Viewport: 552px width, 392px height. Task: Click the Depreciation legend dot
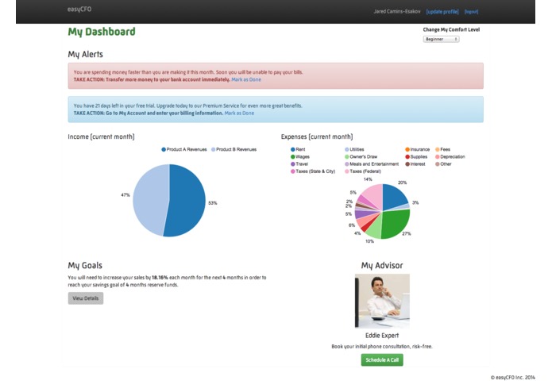pyautogui.click(x=438, y=157)
